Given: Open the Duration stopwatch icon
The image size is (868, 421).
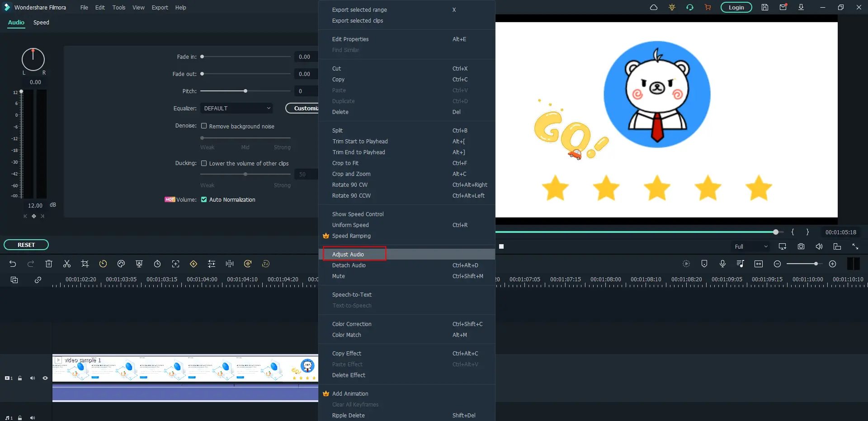Looking at the screenshot, I should click(157, 264).
